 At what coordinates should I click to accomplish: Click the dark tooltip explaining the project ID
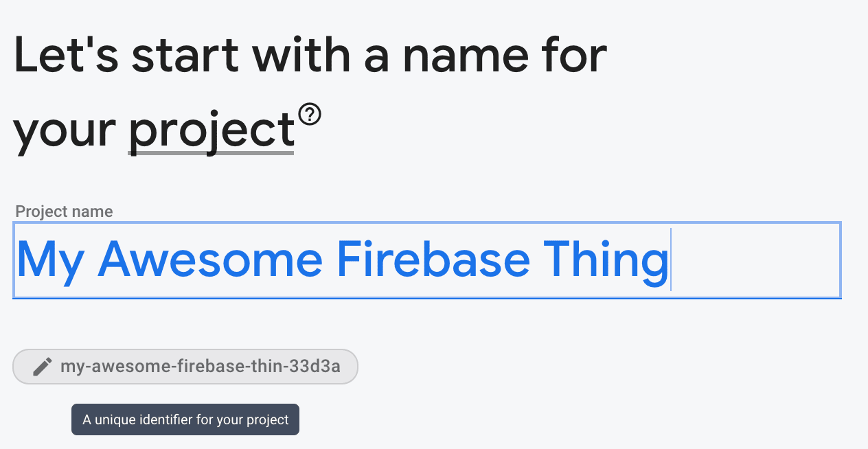(185, 419)
